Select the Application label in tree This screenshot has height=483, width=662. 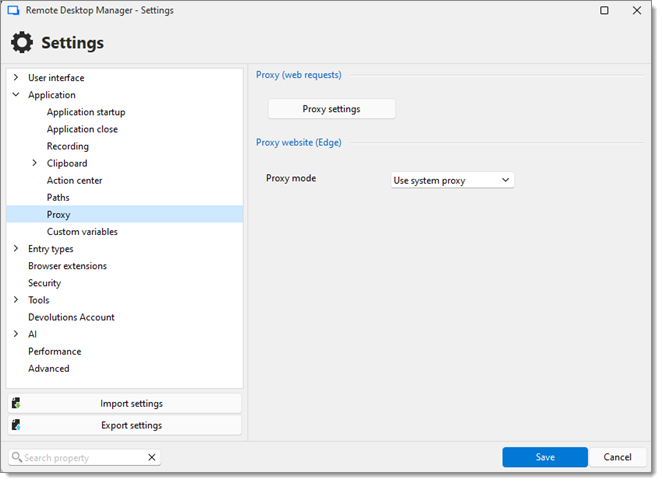pyautogui.click(x=52, y=95)
